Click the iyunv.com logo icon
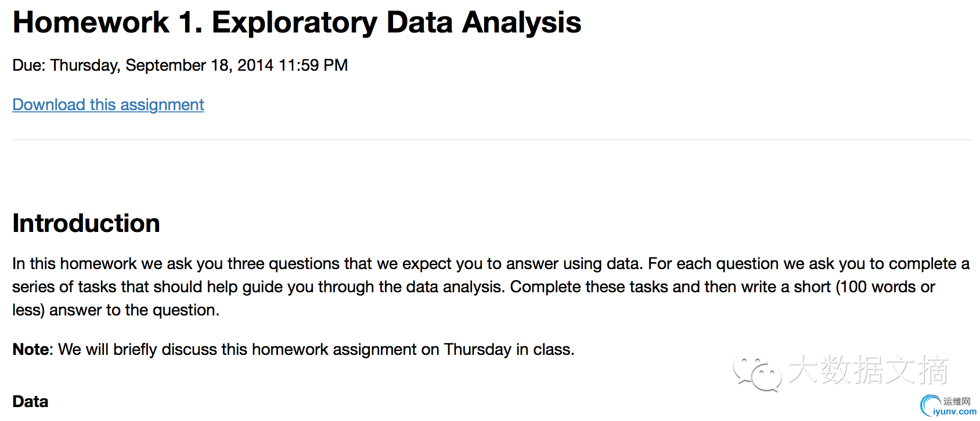980x421 pixels. pyautogui.click(x=931, y=405)
